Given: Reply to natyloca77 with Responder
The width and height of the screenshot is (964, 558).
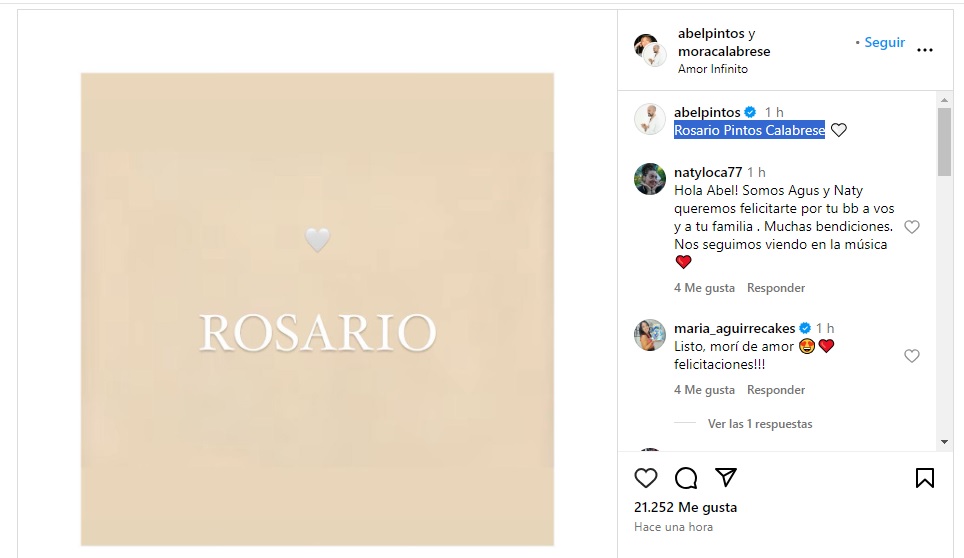Looking at the screenshot, I should point(776,288).
